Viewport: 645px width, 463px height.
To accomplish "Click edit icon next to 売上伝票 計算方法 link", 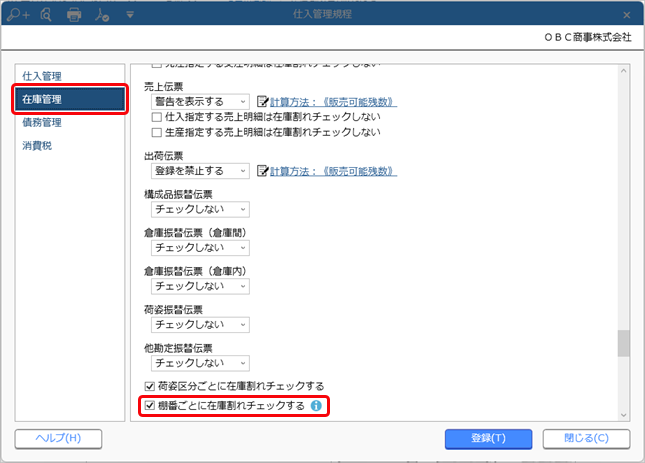I will [x=262, y=102].
